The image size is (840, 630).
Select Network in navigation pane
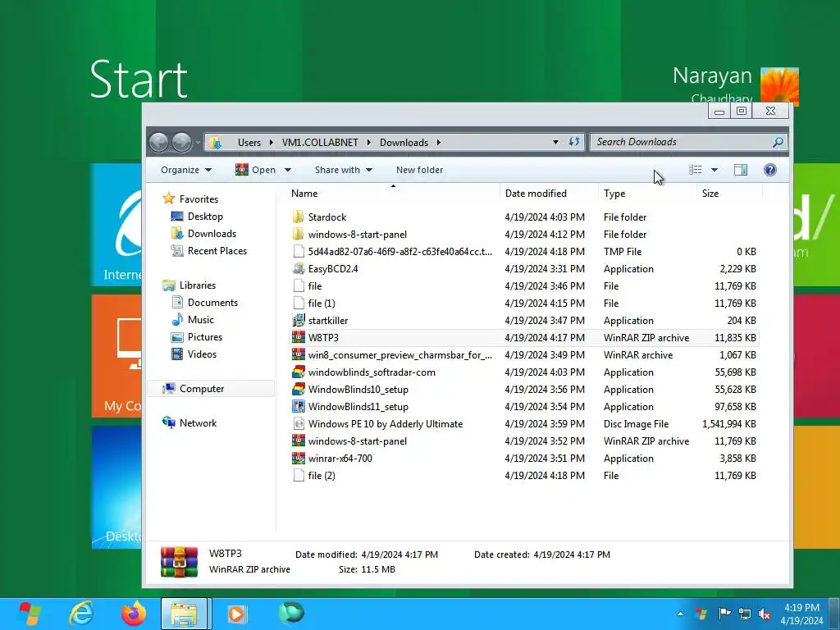pos(198,423)
